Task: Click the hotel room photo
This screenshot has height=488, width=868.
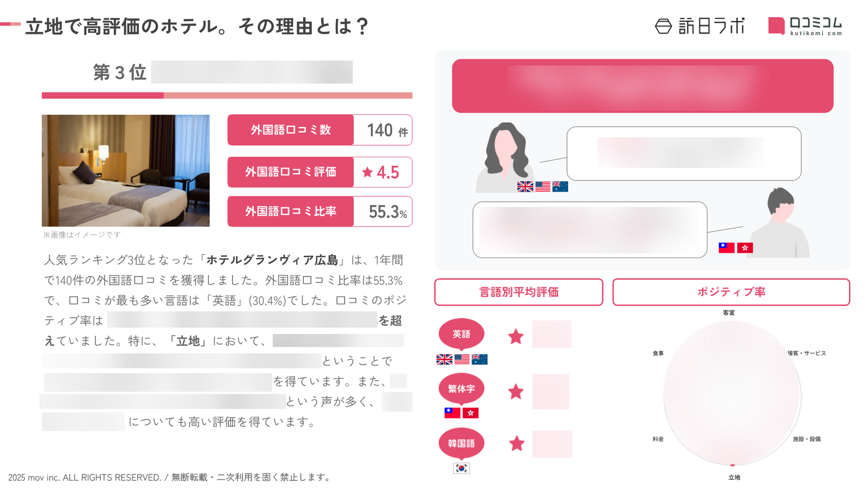Action: click(126, 170)
